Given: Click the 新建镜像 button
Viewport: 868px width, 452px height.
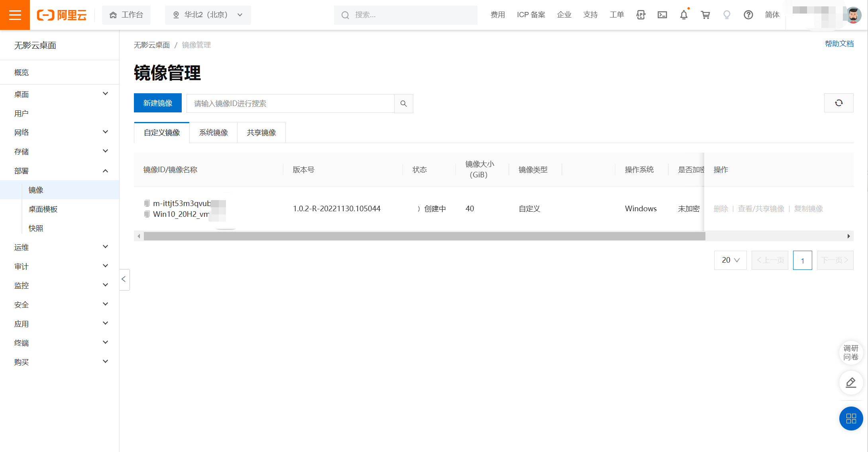Looking at the screenshot, I should [x=157, y=103].
